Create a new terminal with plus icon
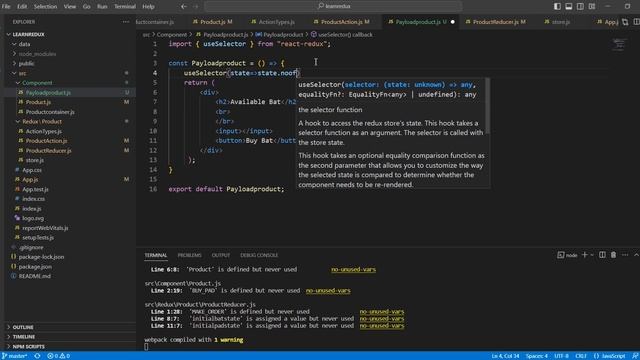The image size is (640, 360). pyautogui.click(x=584, y=255)
